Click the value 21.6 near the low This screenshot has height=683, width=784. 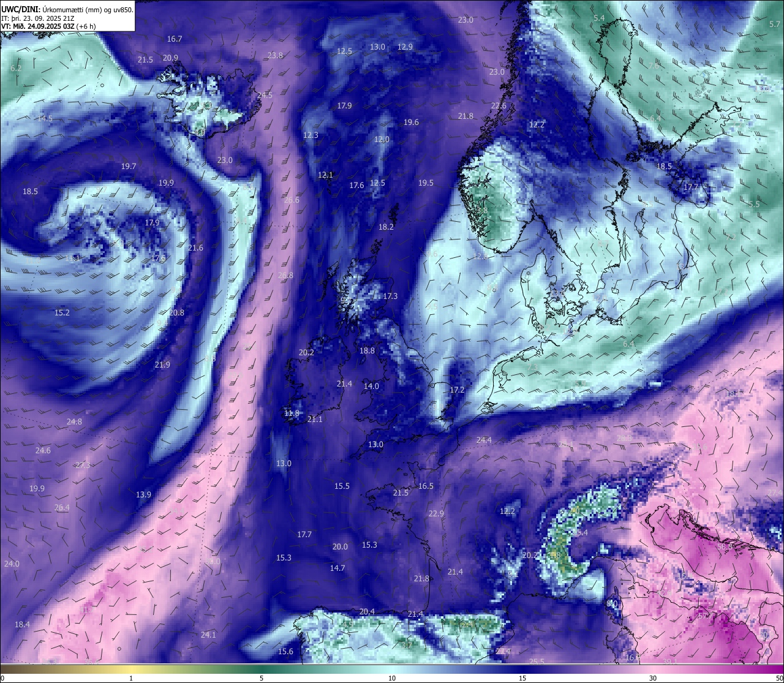(x=195, y=248)
